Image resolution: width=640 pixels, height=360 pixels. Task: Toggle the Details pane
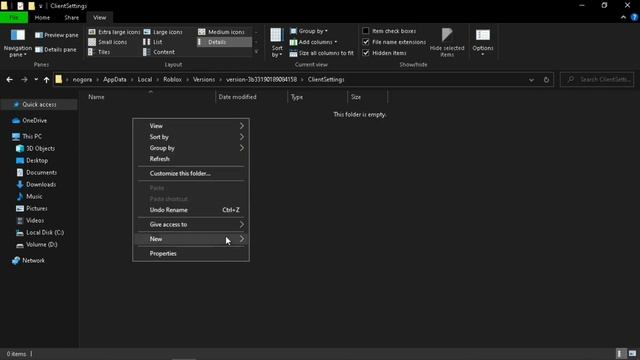pyautogui.click(x=56, y=49)
